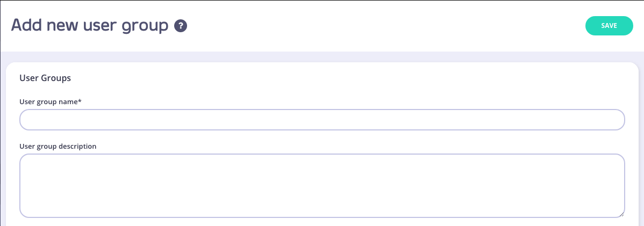The height and width of the screenshot is (226, 644).
Task: Click inside the User group description textarea
Action: coord(321,185)
